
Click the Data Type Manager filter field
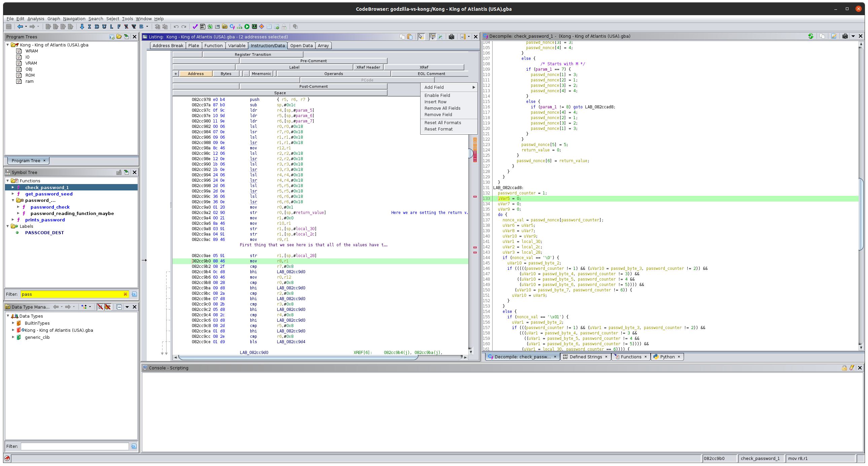pyautogui.click(x=75, y=446)
